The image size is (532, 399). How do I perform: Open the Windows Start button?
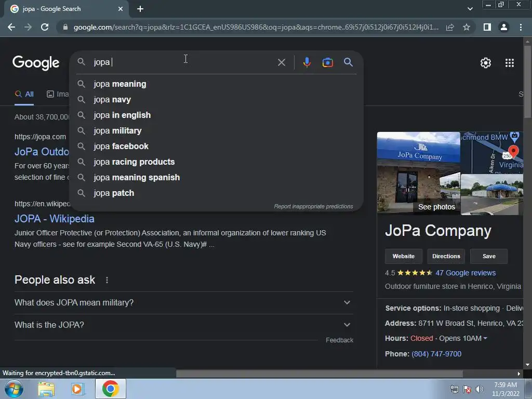[x=14, y=389]
